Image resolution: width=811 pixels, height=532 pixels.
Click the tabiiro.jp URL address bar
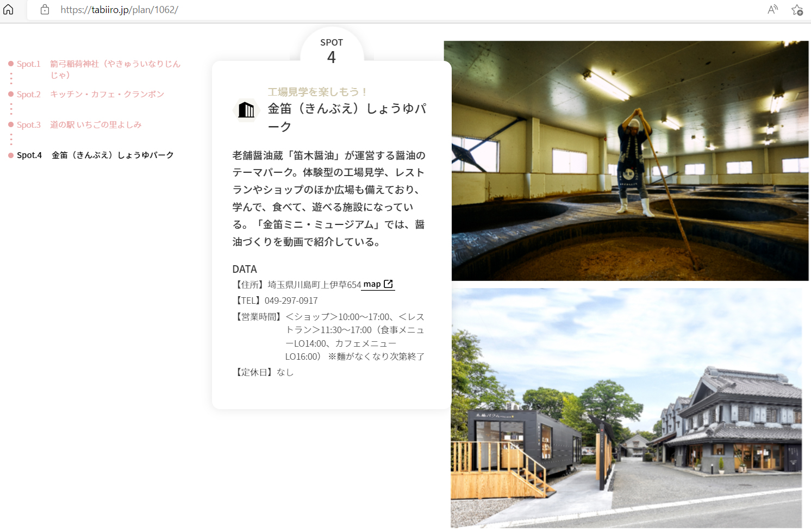tap(119, 10)
